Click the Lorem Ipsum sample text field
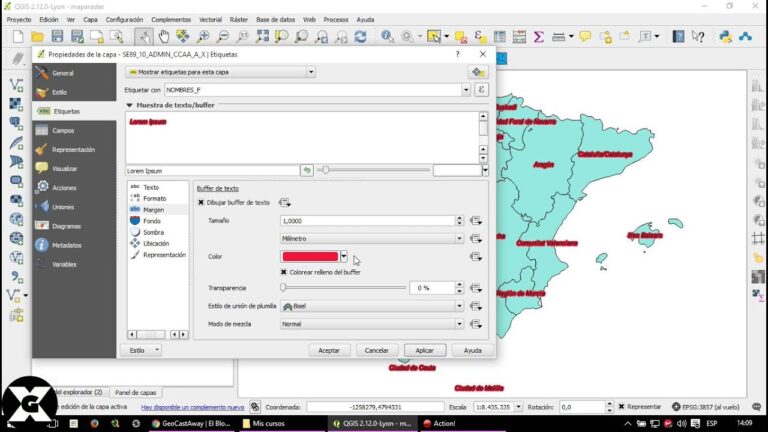This screenshot has height=432, width=768. 212,170
